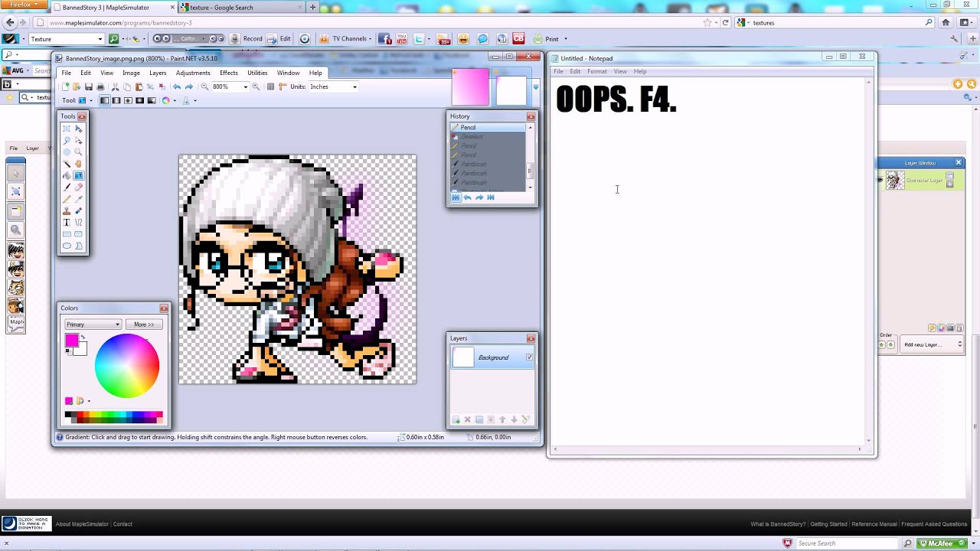Click the Cut scissors icon

coord(115,86)
